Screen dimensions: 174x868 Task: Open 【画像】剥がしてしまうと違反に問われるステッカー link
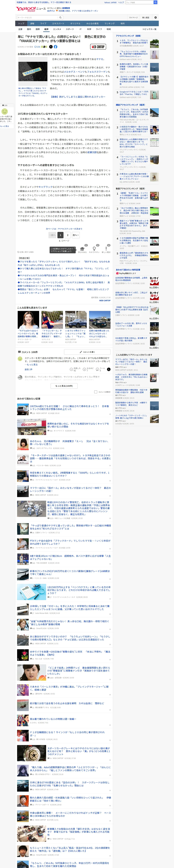tap(78, 97)
